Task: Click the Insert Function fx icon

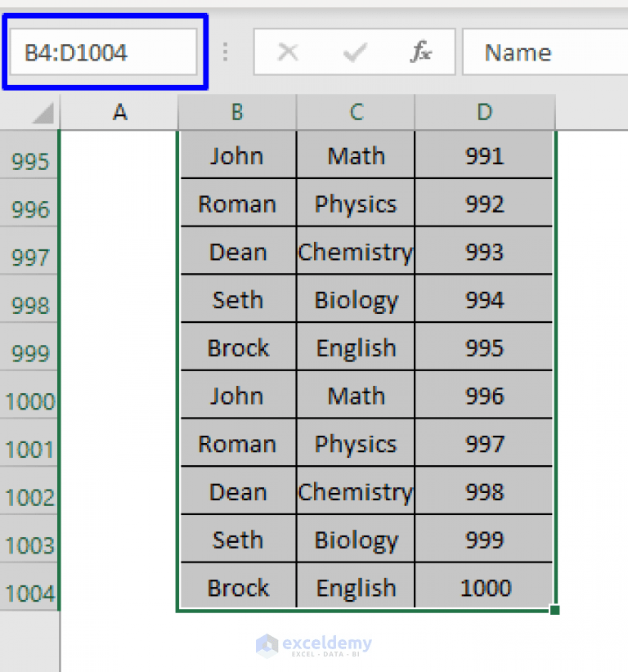Action: click(421, 52)
